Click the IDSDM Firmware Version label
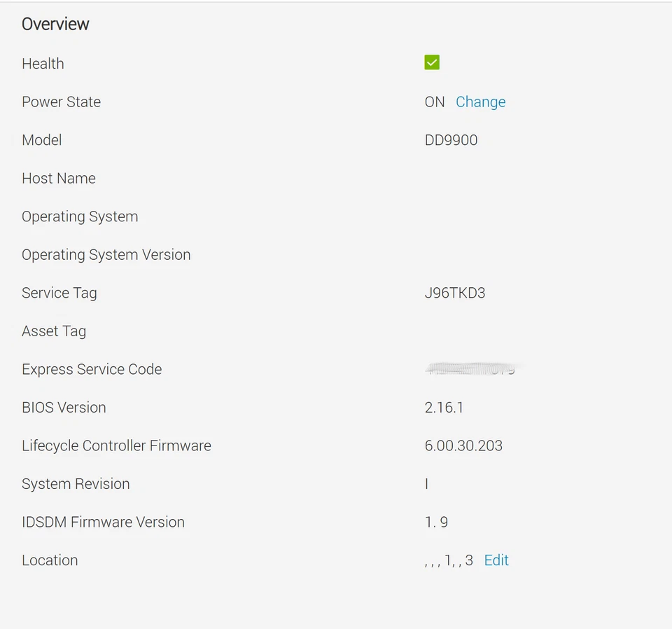 tap(103, 522)
